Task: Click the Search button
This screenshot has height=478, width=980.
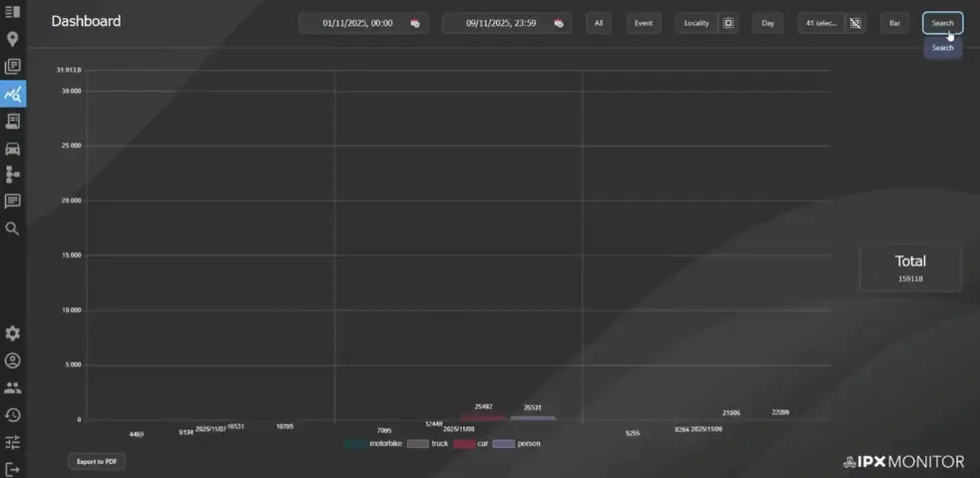Action: tap(942, 23)
